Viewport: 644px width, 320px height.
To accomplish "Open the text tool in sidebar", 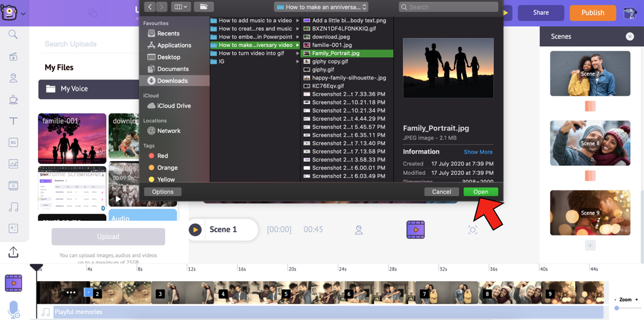I will (x=13, y=121).
